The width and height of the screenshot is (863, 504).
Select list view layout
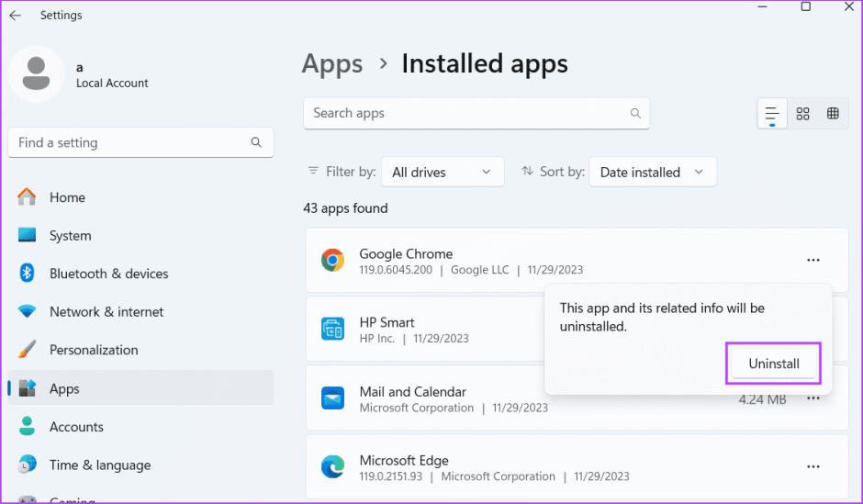click(x=772, y=114)
